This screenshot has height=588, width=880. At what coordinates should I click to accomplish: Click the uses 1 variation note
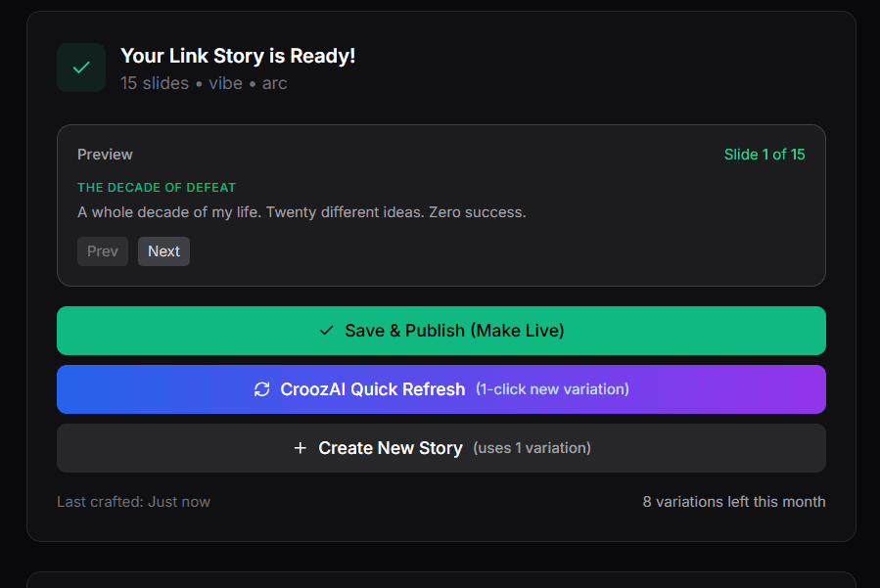(530, 448)
